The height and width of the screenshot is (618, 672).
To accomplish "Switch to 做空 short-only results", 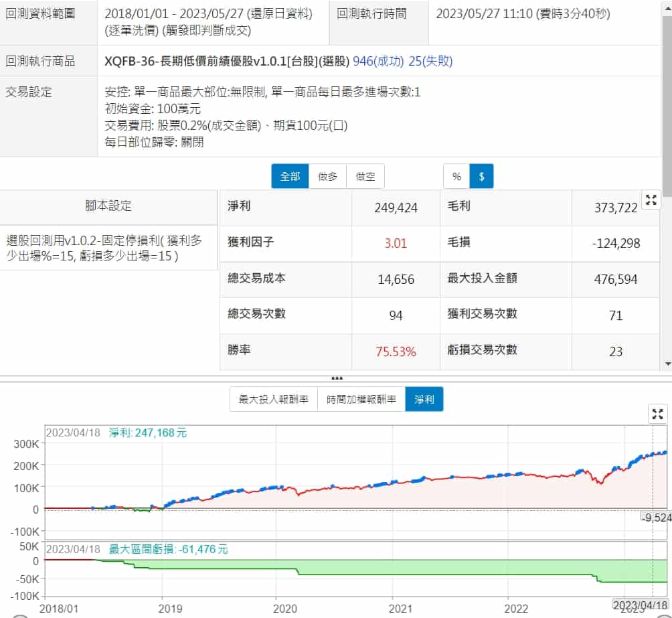I will tap(365, 177).
